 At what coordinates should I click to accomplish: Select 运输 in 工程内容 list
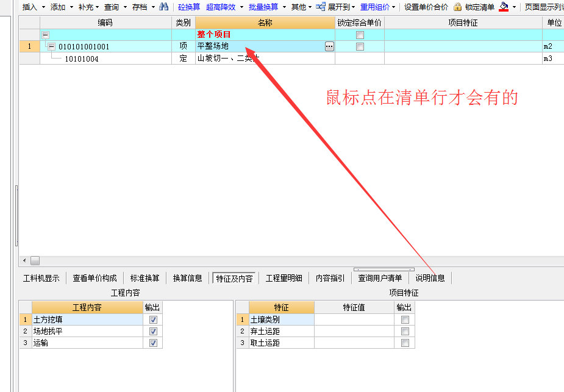tap(87, 343)
